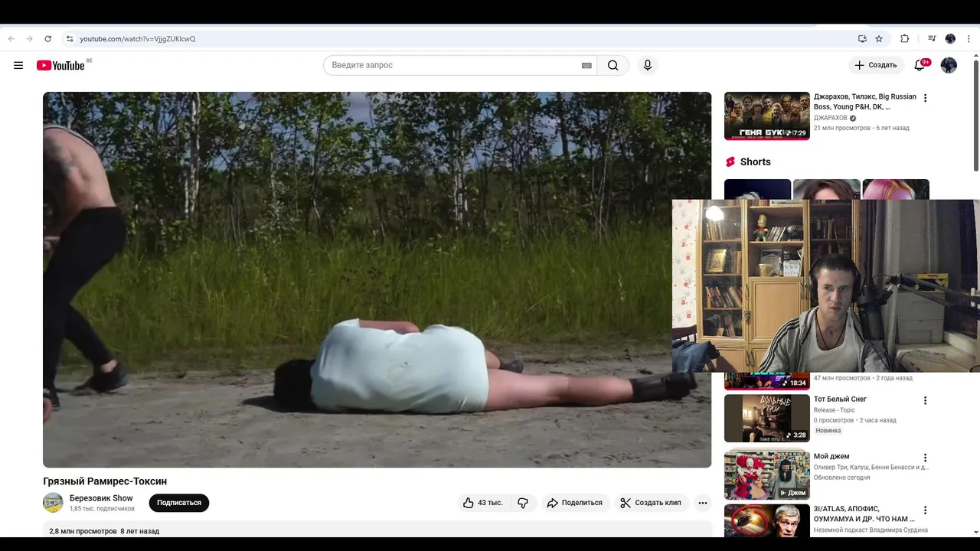The image size is (980, 551).
Task: Open more actions ellipsis under video
Action: [703, 503]
